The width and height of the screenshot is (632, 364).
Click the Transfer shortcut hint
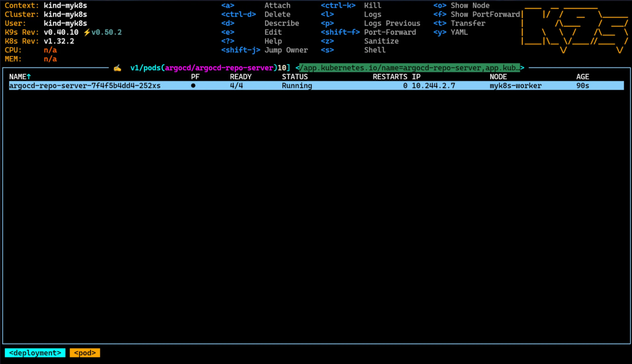[x=468, y=23]
